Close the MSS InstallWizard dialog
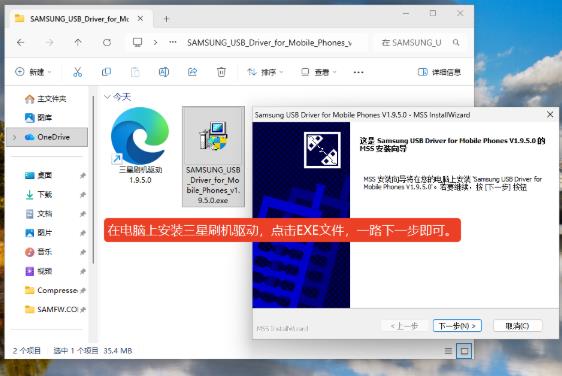Image resolution: width=562 pixels, height=376 pixels. pos(550,115)
